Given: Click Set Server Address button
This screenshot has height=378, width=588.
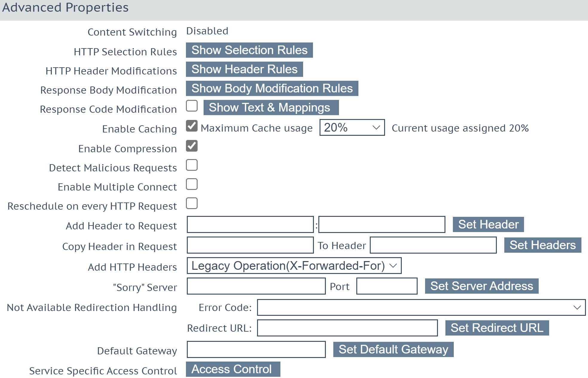Looking at the screenshot, I should click(x=482, y=286).
